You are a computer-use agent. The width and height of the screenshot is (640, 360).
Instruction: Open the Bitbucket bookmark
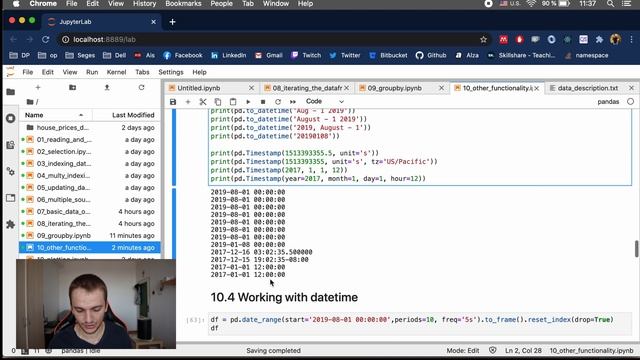tap(388, 56)
